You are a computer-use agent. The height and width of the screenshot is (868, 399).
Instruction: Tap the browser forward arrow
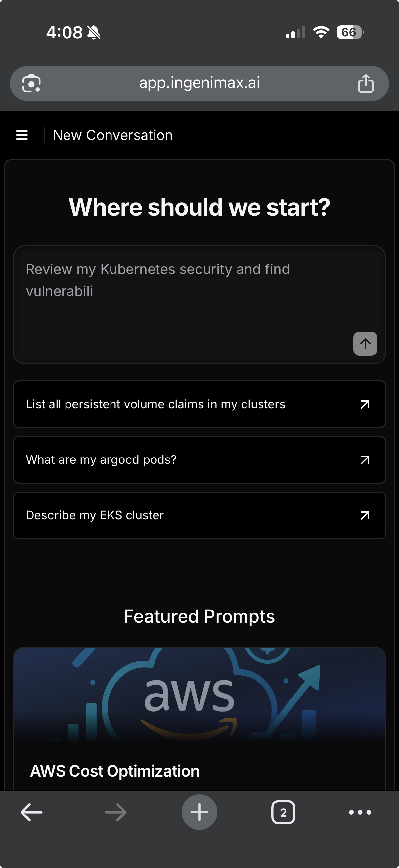(115, 812)
